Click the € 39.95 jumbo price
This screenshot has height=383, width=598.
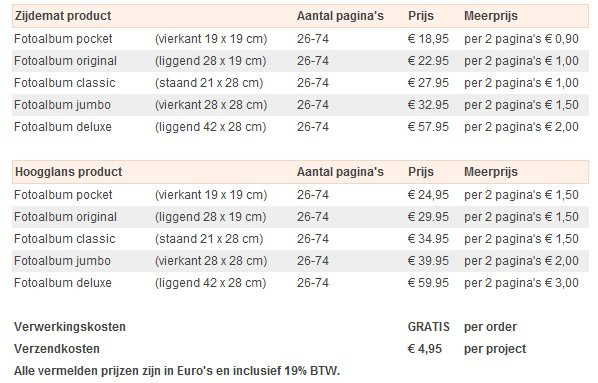coord(428,261)
